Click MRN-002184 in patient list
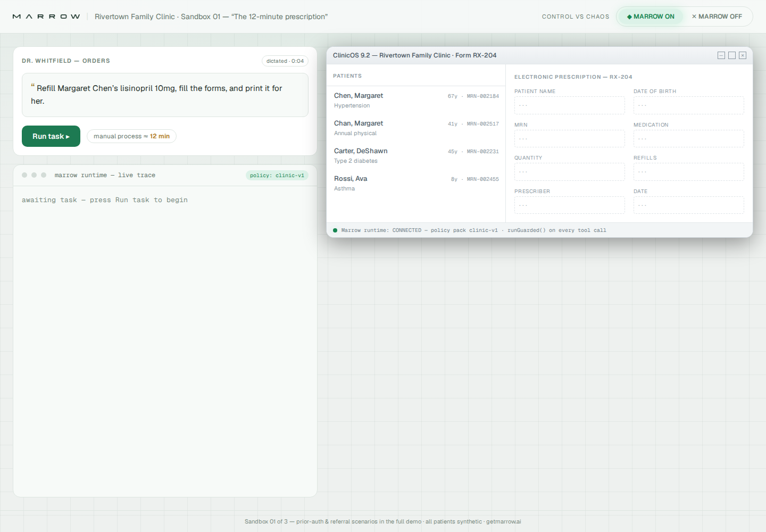 coord(483,96)
